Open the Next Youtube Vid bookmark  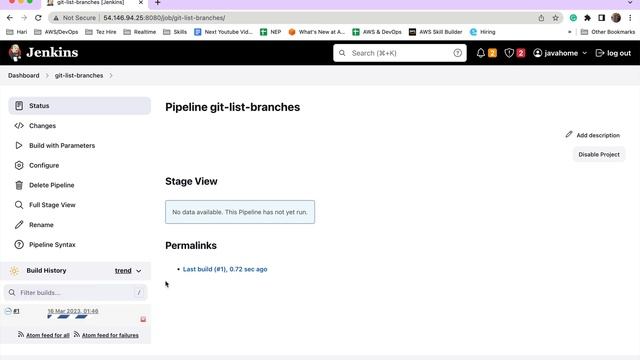(223, 32)
